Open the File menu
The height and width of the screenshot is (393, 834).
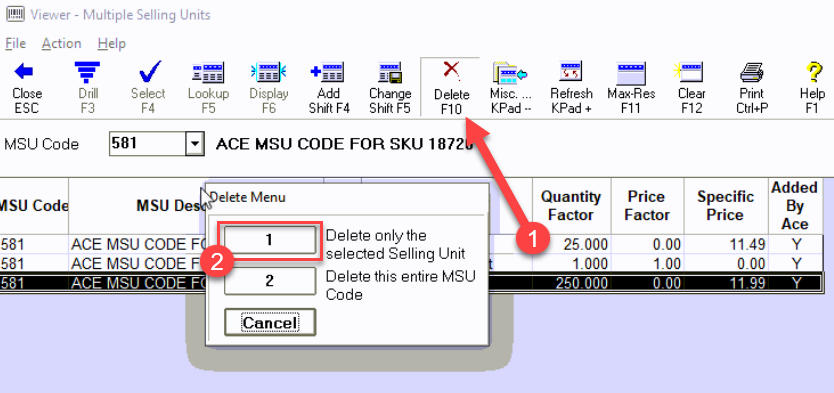[15, 43]
